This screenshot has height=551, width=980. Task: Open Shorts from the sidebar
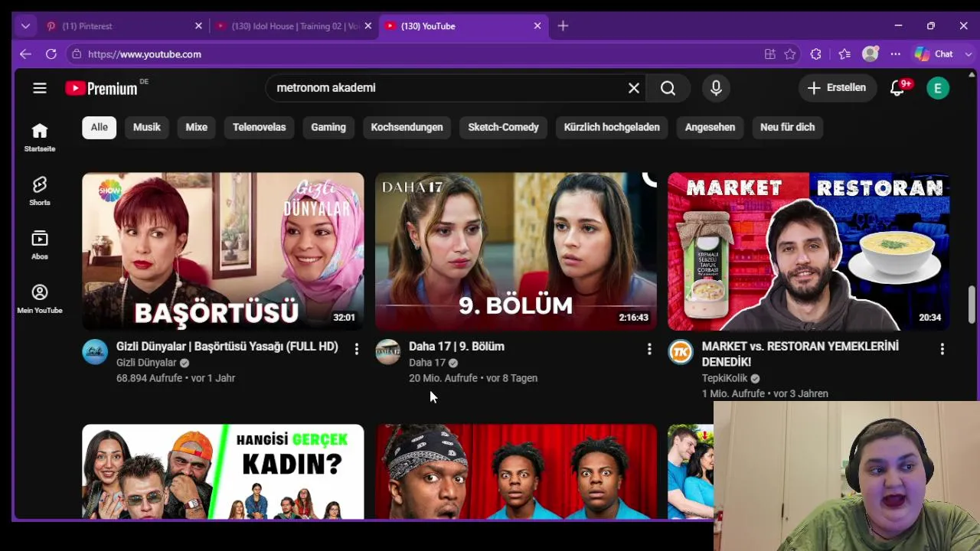[x=40, y=191]
